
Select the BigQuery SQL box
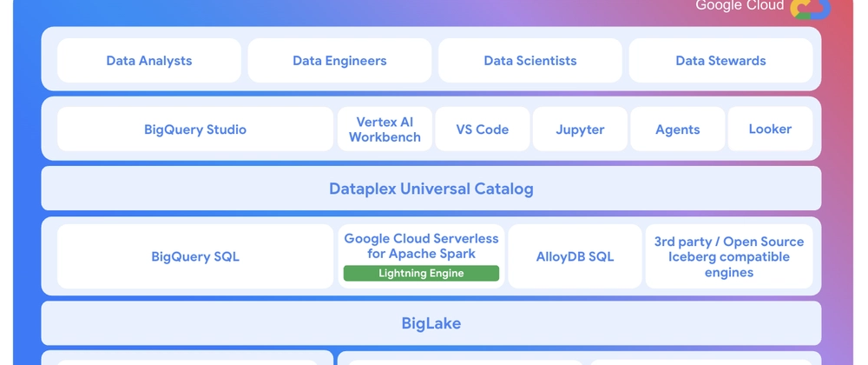[x=195, y=256]
